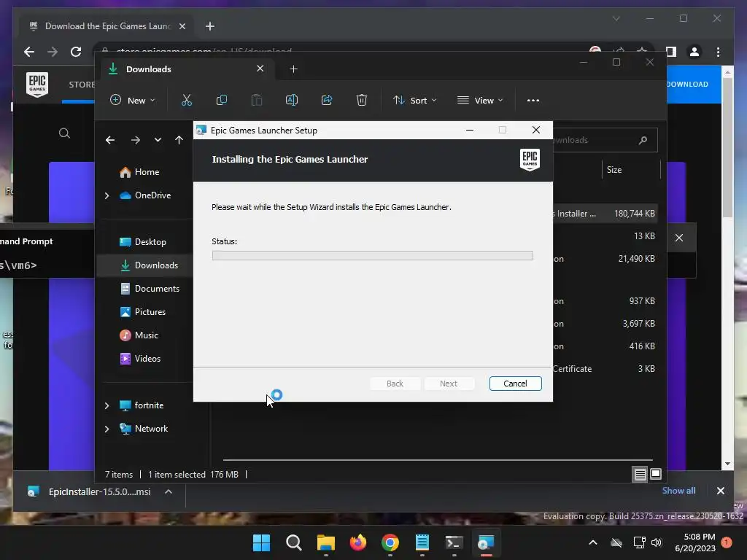Select Videos in the File Explorer sidebar

(139, 359)
